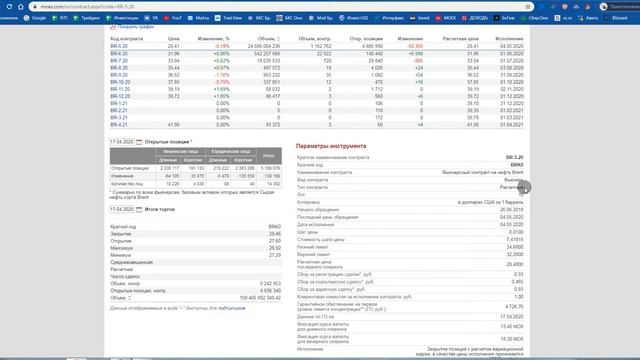Go to the browser home page icon
The height and width of the screenshot is (360, 640).
(x=20, y=7)
